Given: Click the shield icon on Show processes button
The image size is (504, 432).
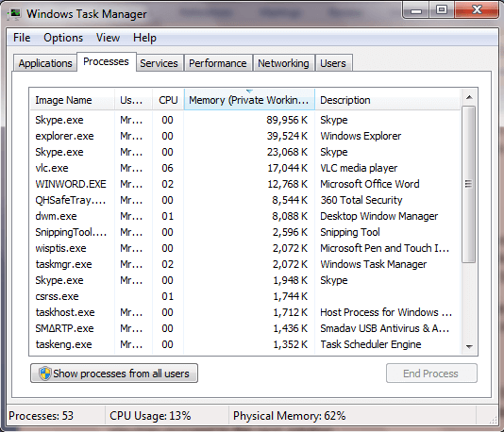Looking at the screenshot, I should click(45, 374).
